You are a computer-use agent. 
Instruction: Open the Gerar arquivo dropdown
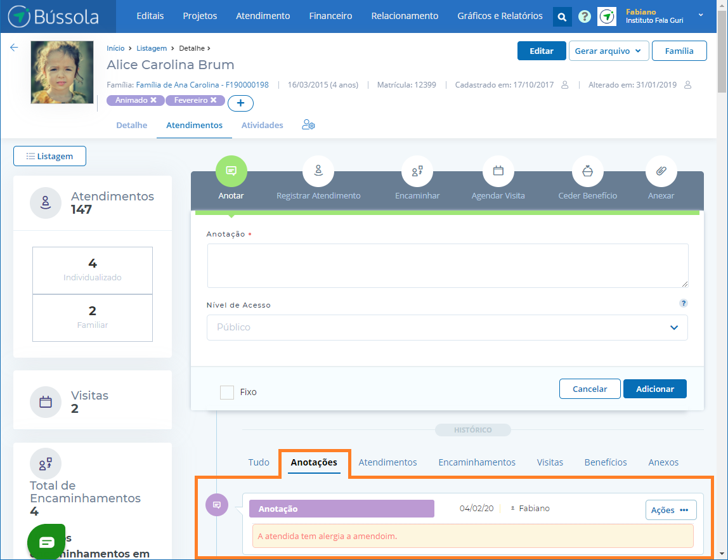point(609,51)
